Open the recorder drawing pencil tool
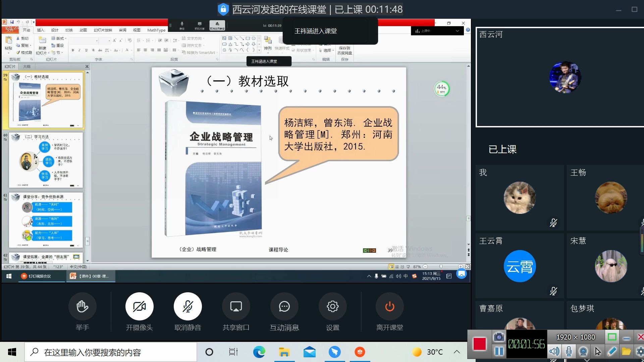 coord(612,351)
